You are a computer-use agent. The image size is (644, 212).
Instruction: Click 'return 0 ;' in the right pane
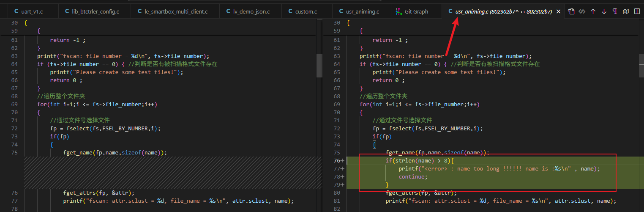point(388,80)
